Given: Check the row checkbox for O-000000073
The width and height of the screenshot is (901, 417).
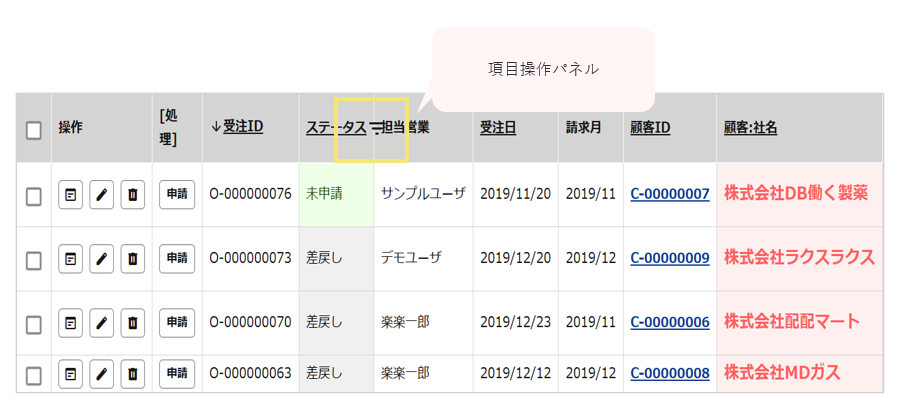Looking at the screenshot, I should click(34, 261).
